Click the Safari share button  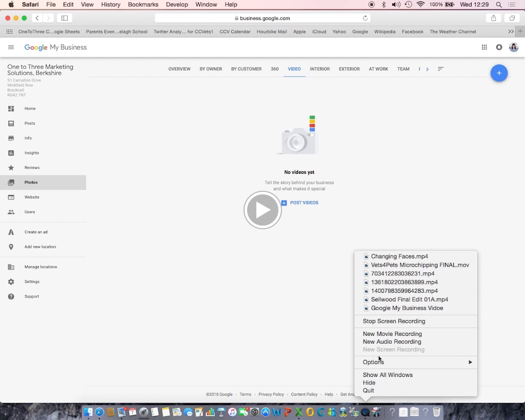click(x=493, y=18)
